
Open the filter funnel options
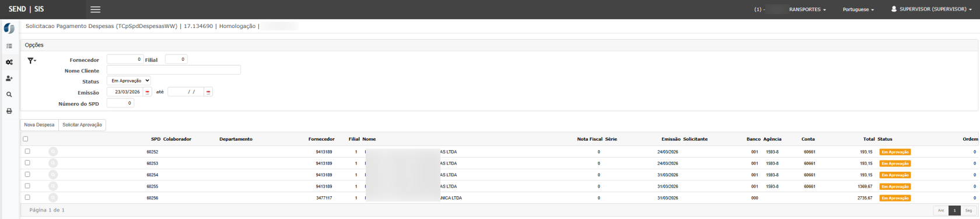(x=32, y=60)
